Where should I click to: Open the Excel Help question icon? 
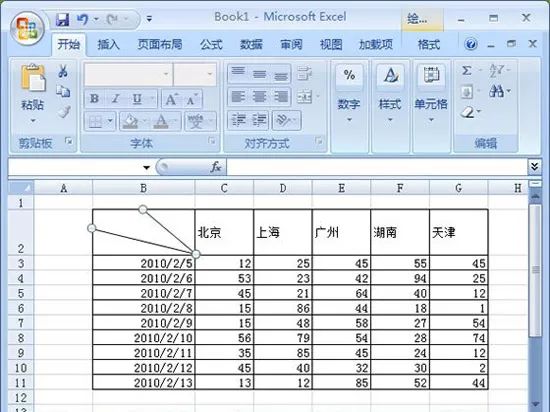point(471,44)
